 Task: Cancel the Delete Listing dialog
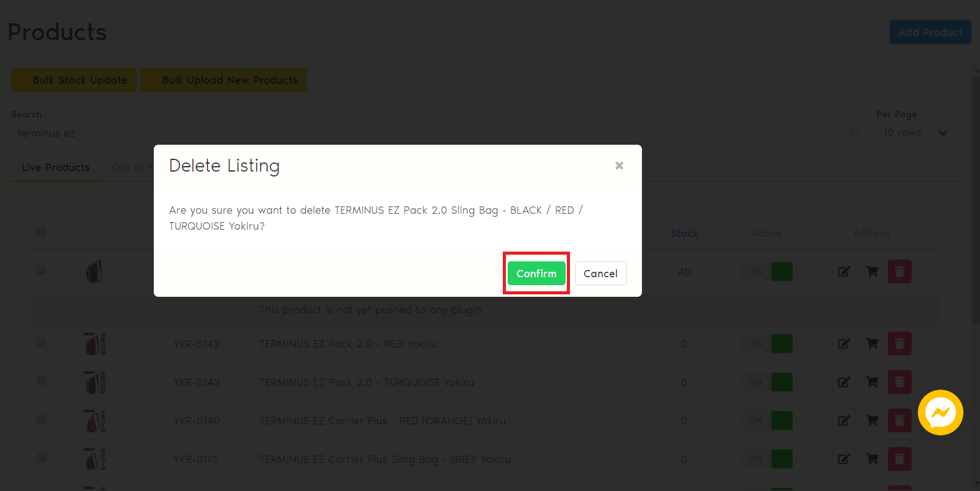pyautogui.click(x=600, y=273)
